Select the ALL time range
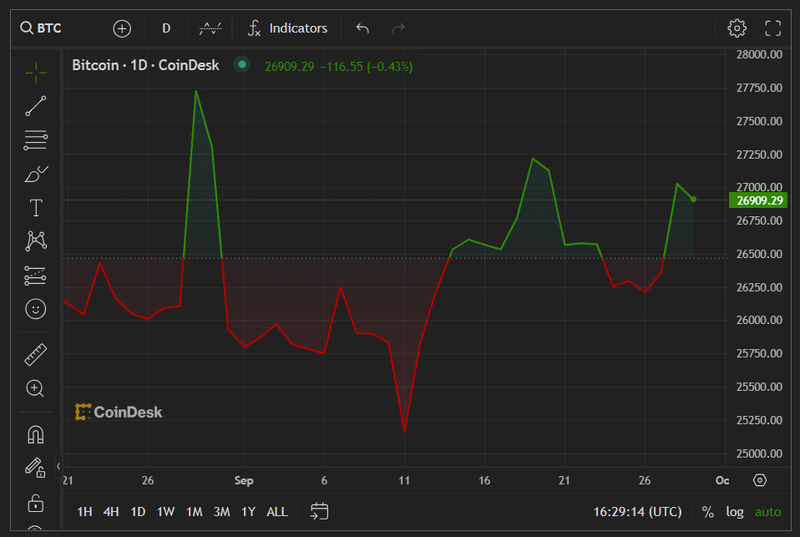This screenshot has height=537, width=800. click(277, 511)
